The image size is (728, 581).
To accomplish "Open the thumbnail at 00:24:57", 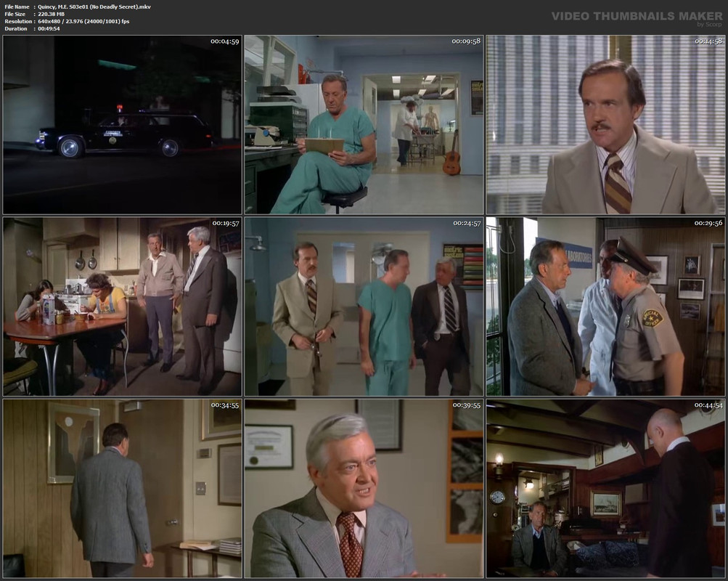I will coord(364,306).
